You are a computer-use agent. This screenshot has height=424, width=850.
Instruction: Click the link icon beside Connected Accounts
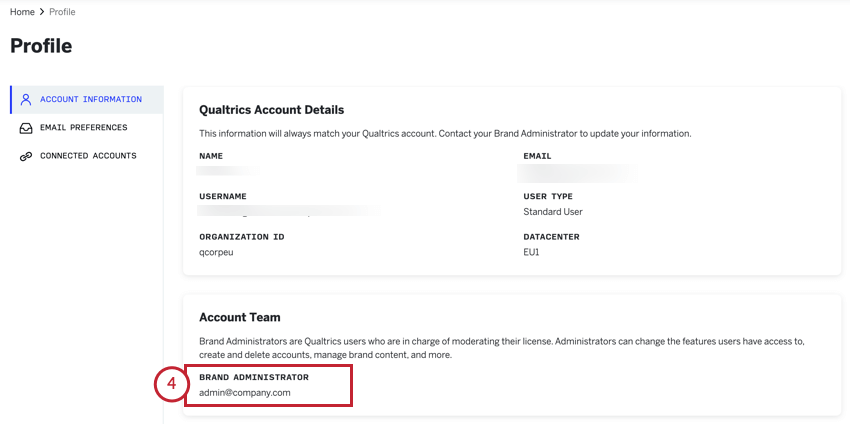26,157
